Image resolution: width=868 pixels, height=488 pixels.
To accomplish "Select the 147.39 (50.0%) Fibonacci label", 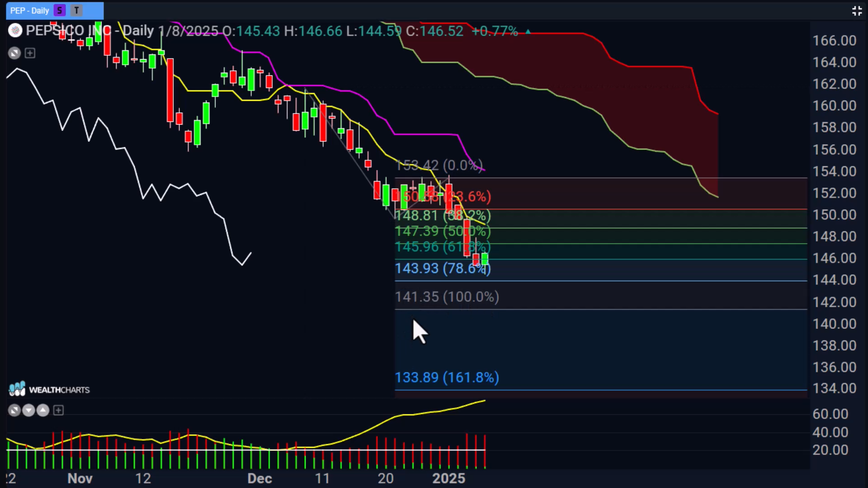I will 443,231.
